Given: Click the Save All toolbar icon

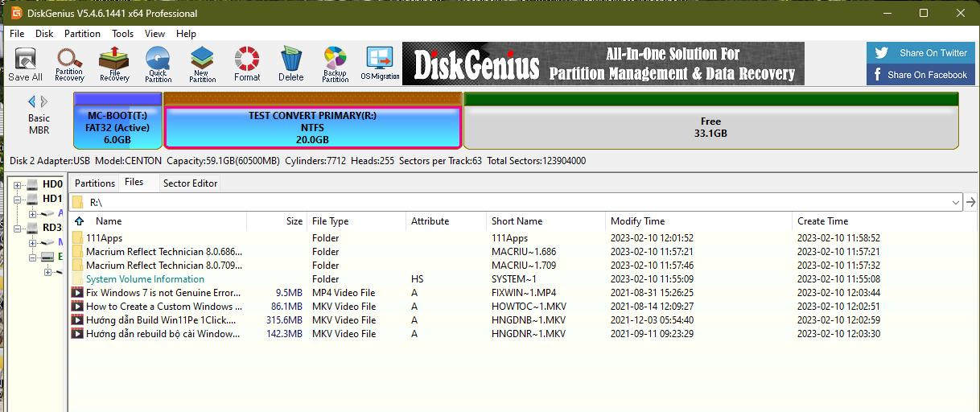Looking at the screenshot, I should pyautogui.click(x=25, y=64).
